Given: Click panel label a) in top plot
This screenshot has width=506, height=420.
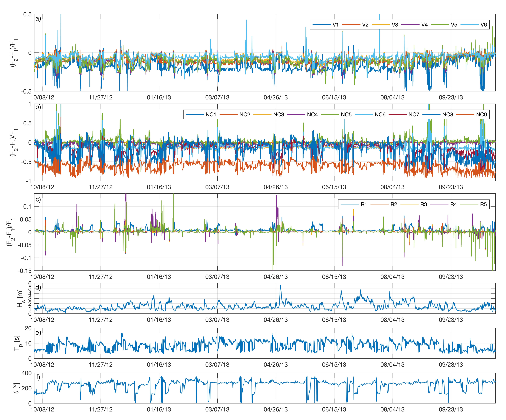Looking at the screenshot, I should pyautogui.click(x=38, y=19).
